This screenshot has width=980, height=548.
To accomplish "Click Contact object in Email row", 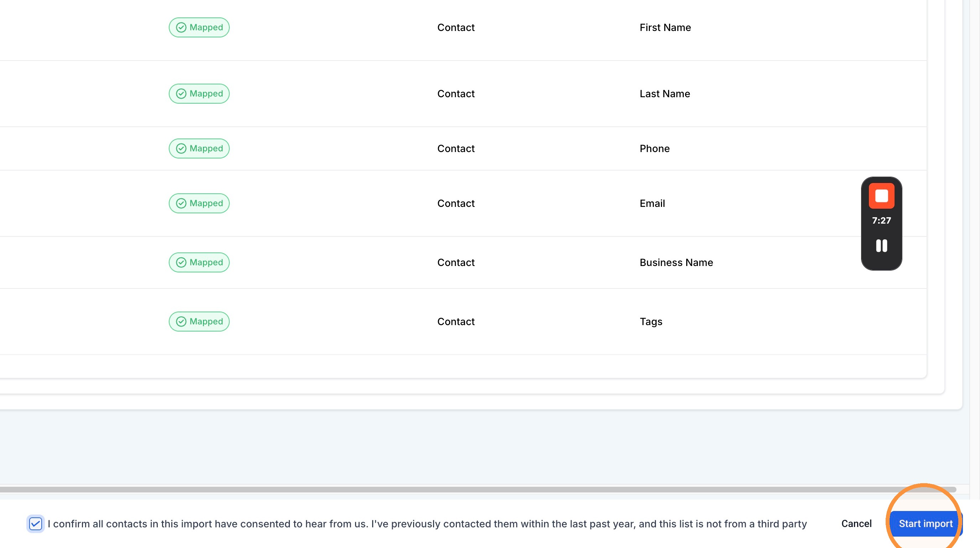I will tap(456, 203).
